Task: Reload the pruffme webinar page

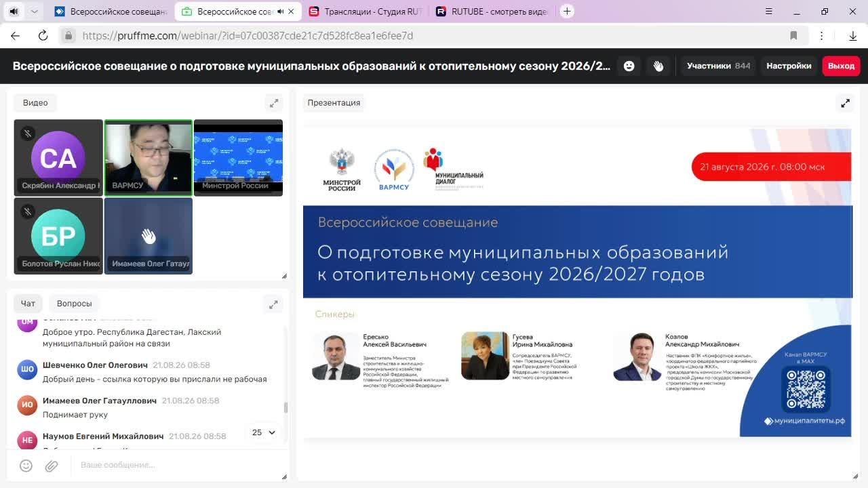Action: tap(43, 36)
